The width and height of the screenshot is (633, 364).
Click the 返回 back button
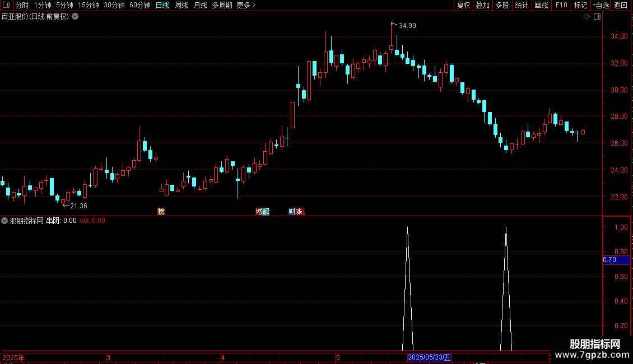point(621,5)
